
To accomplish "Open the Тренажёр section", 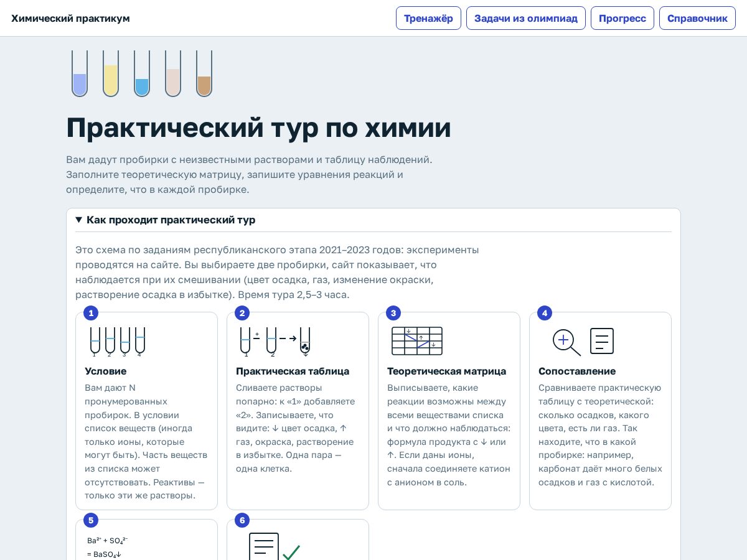I will pos(428,18).
